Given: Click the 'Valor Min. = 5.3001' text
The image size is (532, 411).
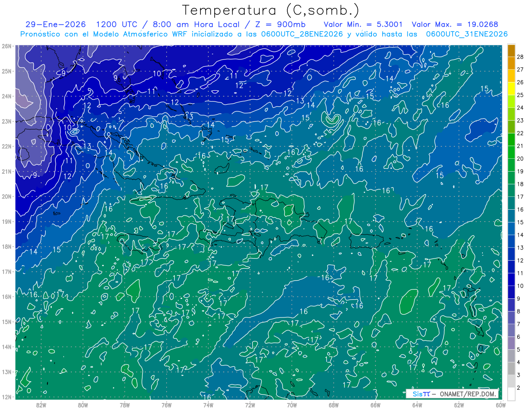Looking at the screenshot, I should tap(364, 24).
